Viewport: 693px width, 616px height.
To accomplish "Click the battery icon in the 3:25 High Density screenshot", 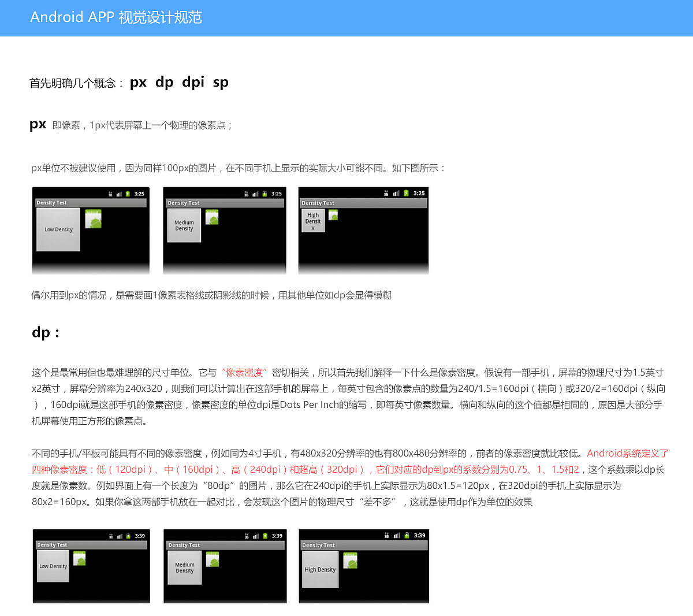I will click(406, 194).
